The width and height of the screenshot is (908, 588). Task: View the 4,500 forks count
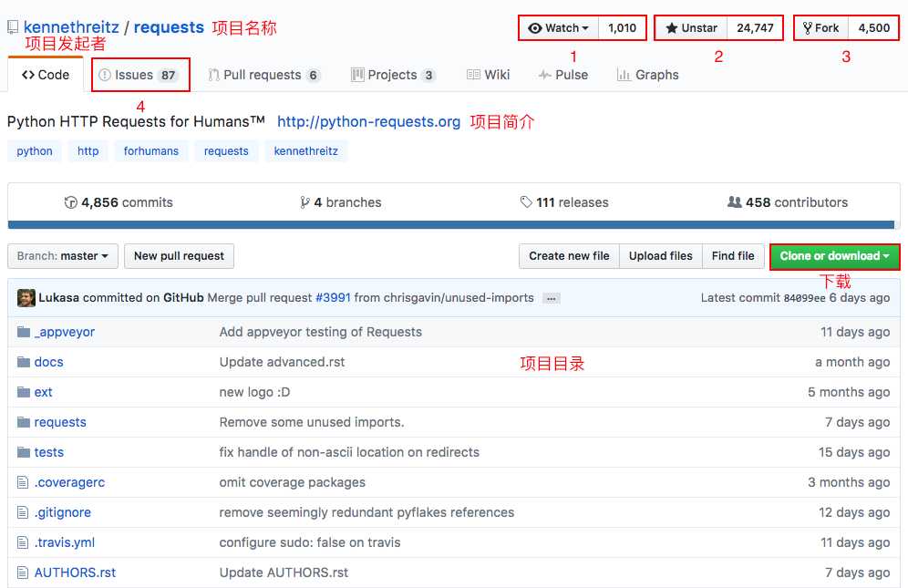click(x=874, y=28)
